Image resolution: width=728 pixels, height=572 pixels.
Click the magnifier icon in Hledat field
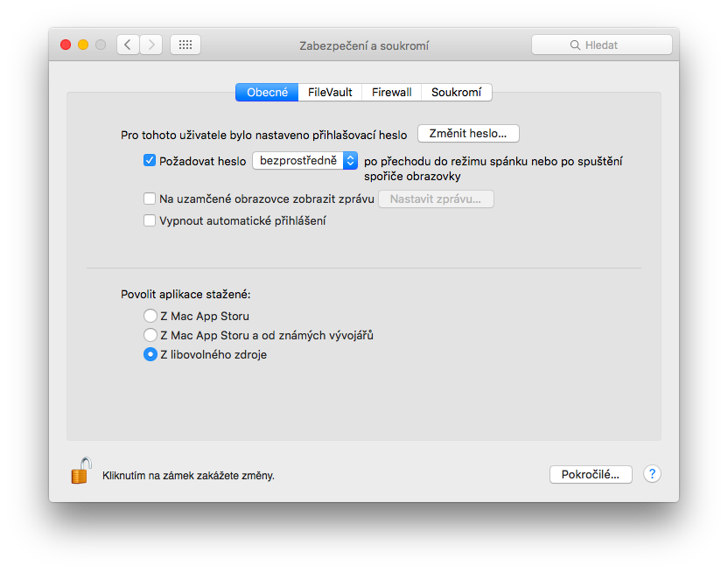pos(574,44)
